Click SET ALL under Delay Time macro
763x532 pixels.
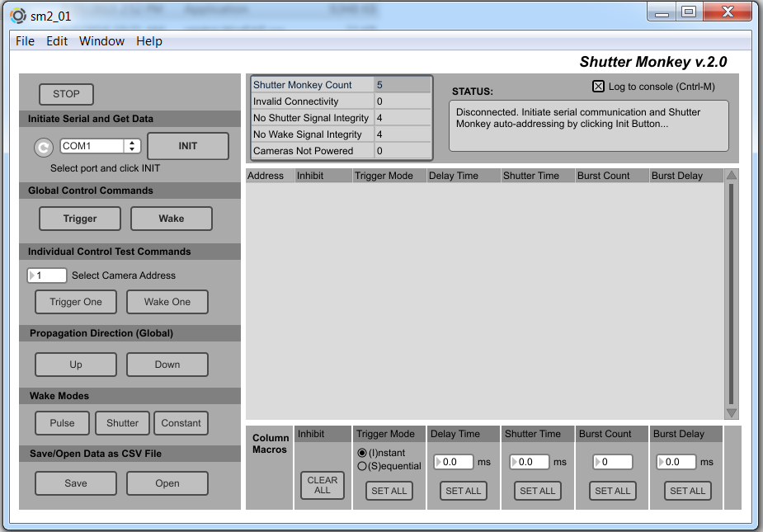464,491
